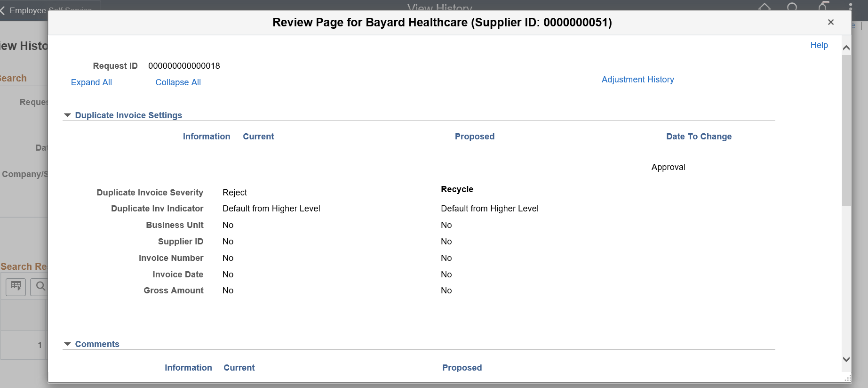Click scrollbar down arrow in dialog
The height and width of the screenshot is (388, 868).
point(846,359)
